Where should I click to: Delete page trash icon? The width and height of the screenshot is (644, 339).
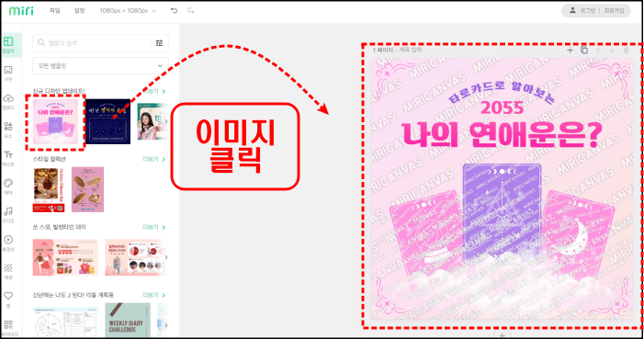click(626, 51)
